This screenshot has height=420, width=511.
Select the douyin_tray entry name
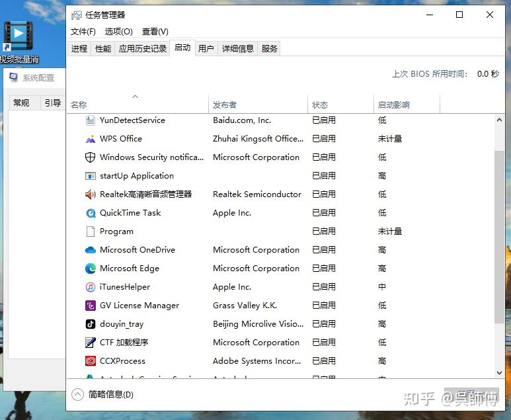[122, 324]
